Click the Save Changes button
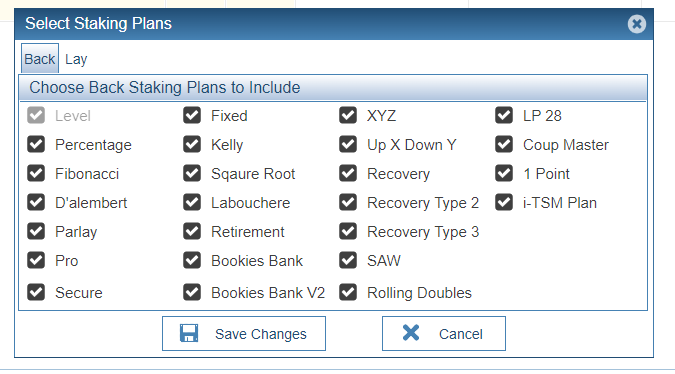Screen dimensions: 675x374 (244, 334)
